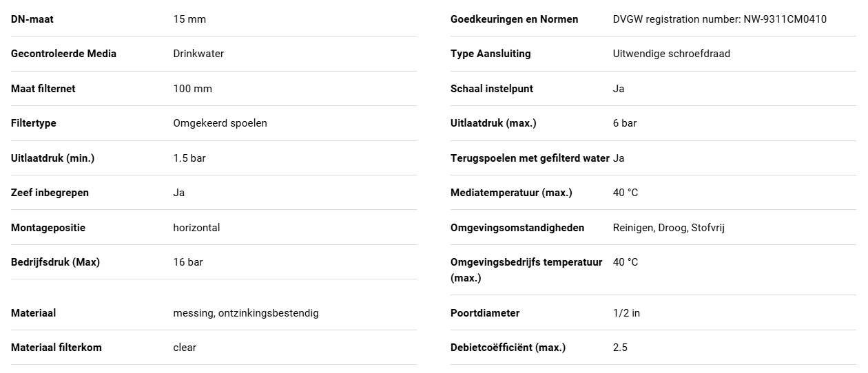Click the Maat filternet row label
The image size is (868, 373).
43,89
